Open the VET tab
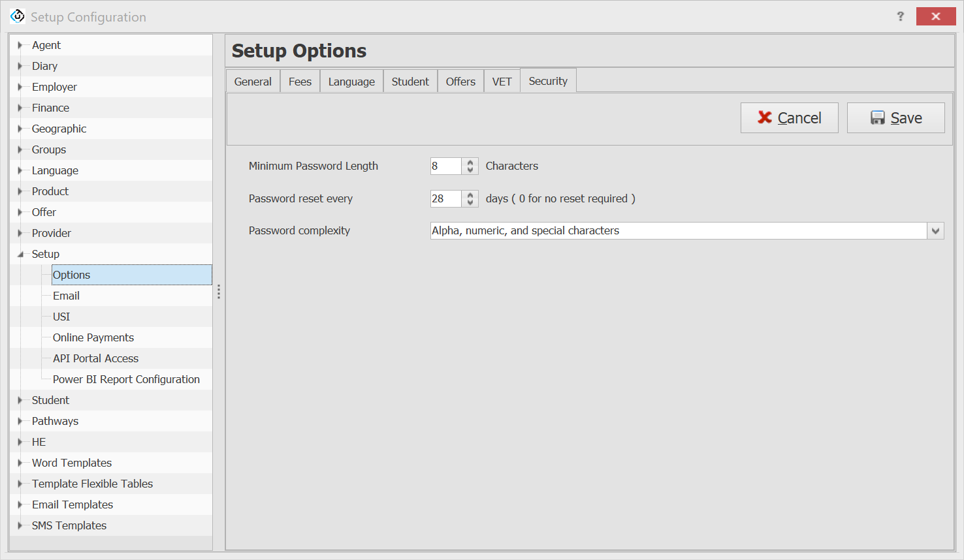 tap(502, 82)
